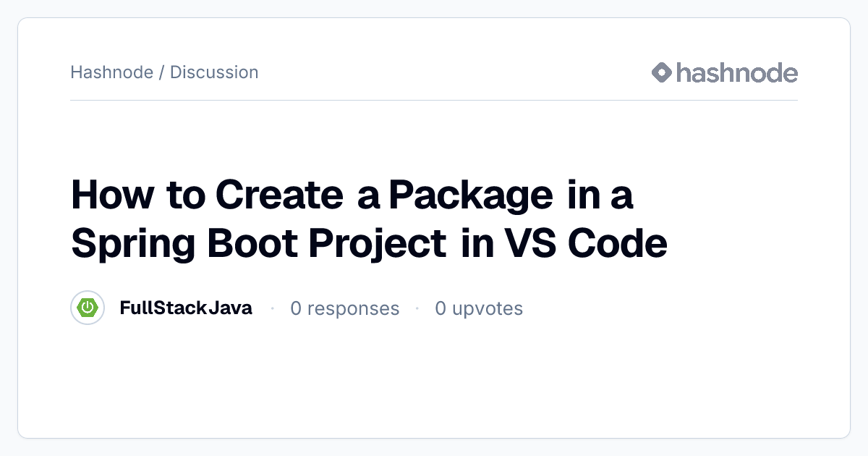The width and height of the screenshot is (868, 456).
Task: Click the hashnode diamond logo icon
Action: (x=662, y=72)
